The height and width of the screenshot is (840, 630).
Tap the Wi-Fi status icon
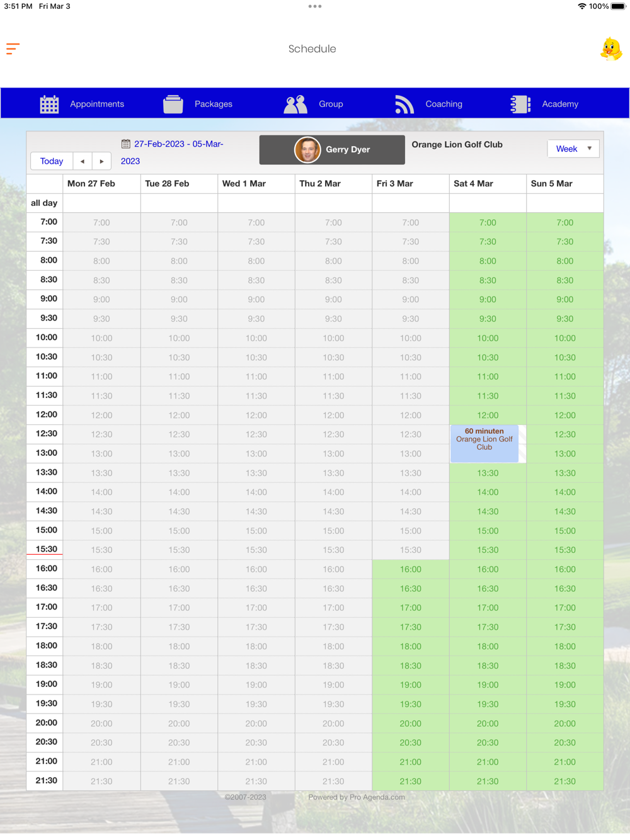[x=581, y=6]
